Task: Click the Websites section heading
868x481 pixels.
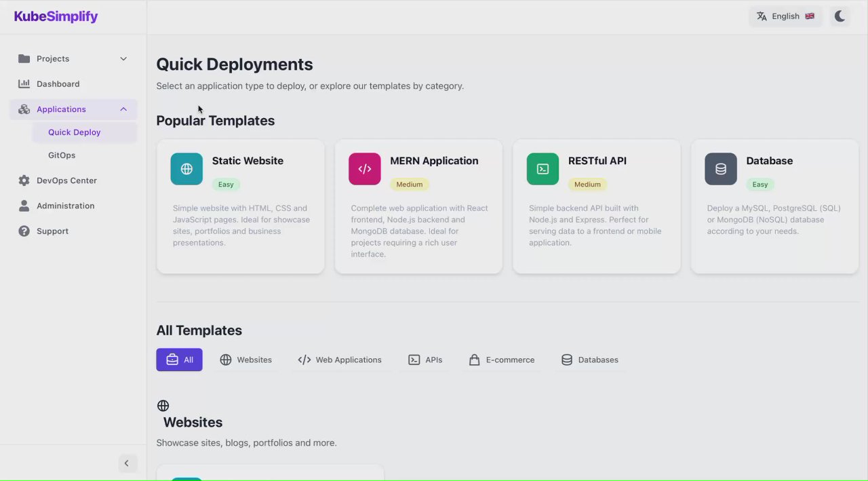Action: click(193, 422)
